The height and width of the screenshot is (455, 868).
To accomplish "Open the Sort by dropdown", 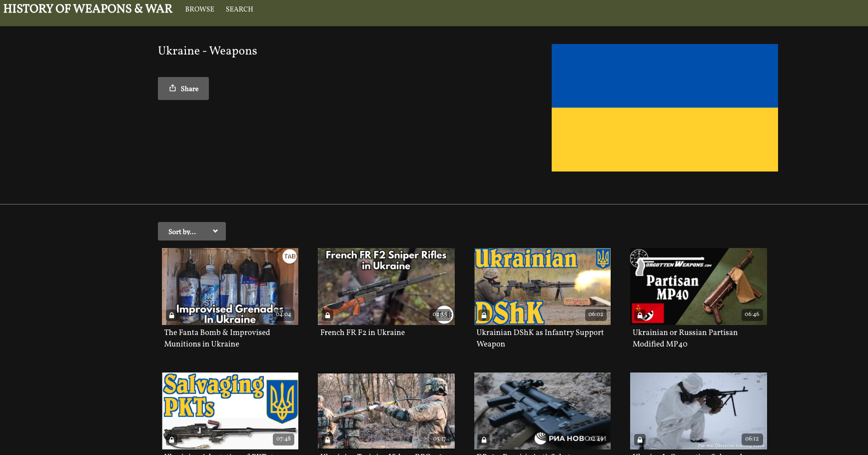I will click(191, 231).
